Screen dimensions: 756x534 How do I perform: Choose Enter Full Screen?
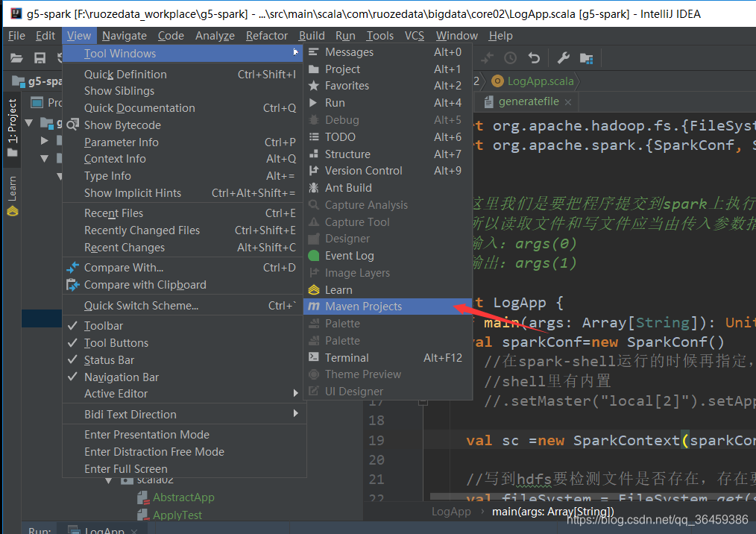pyautogui.click(x=185, y=469)
